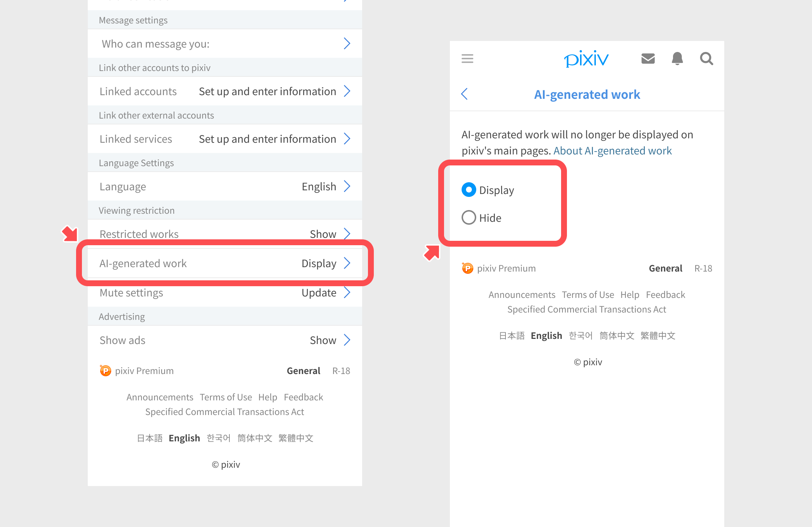This screenshot has height=527, width=812.
Task: Open the Language setting chevron
Action: coord(347,186)
